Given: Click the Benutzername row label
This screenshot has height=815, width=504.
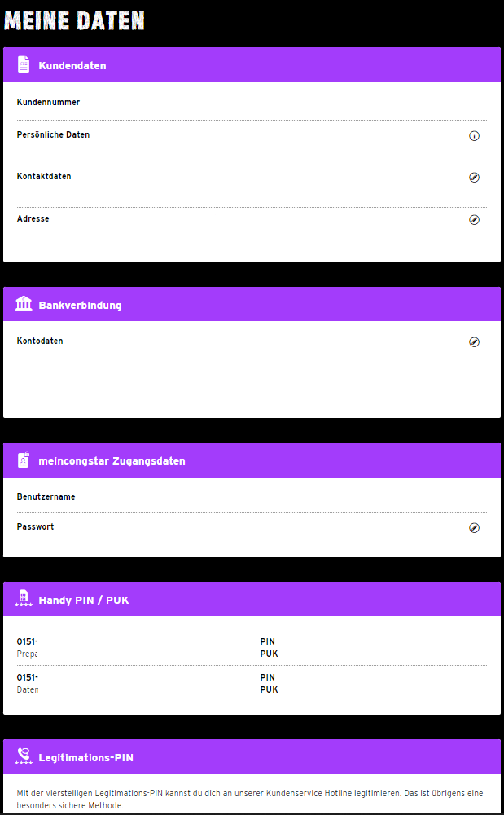Looking at the screenshot, I should (46, 496).
